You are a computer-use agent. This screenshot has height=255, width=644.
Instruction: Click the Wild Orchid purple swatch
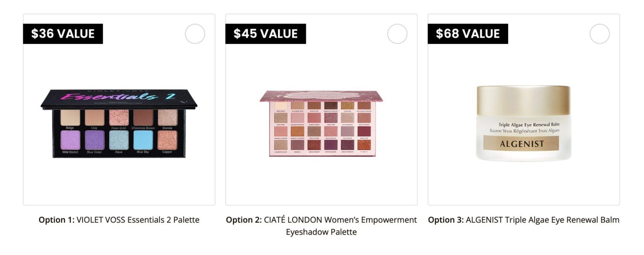[70, 140]
